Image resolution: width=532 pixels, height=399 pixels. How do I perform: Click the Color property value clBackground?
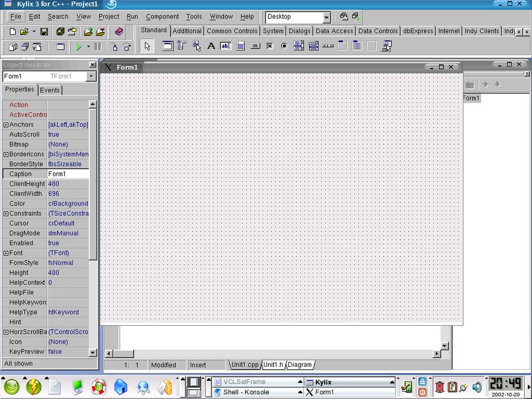[x=68, y=203]
